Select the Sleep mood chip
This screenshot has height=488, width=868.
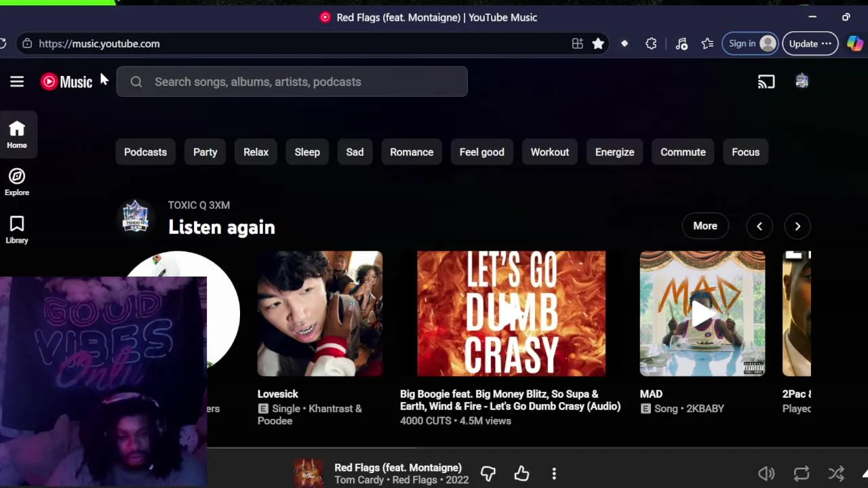(307, 152)
